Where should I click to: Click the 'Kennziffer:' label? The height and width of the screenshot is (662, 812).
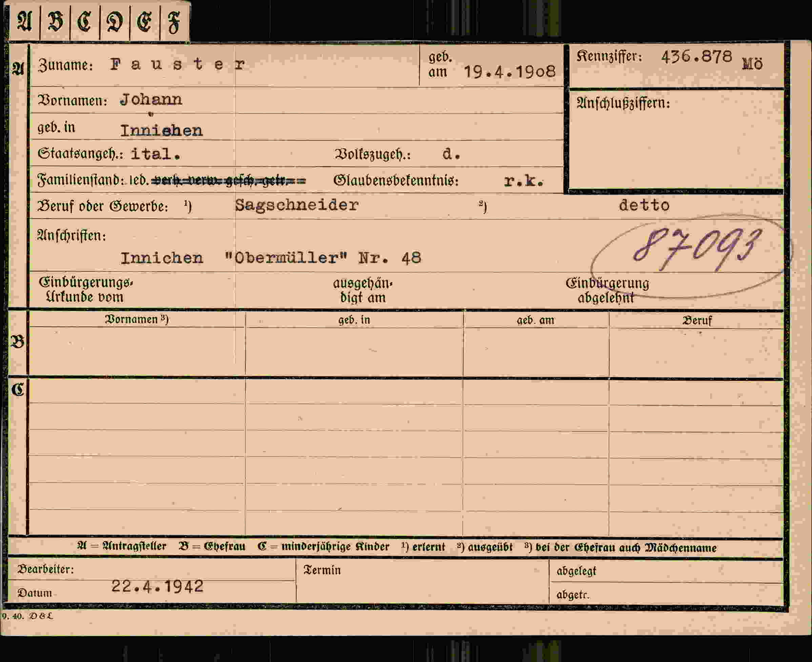tap(609, 57)
